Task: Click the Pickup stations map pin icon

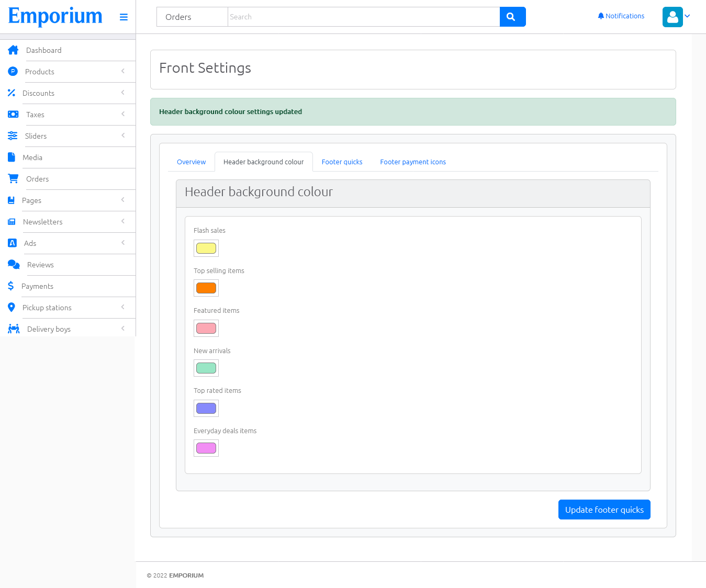Action: (12, 307)
